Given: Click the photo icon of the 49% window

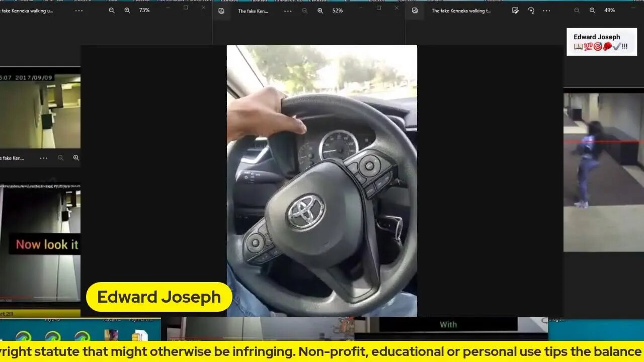Looking at the screenshot, I should (415, 11).
